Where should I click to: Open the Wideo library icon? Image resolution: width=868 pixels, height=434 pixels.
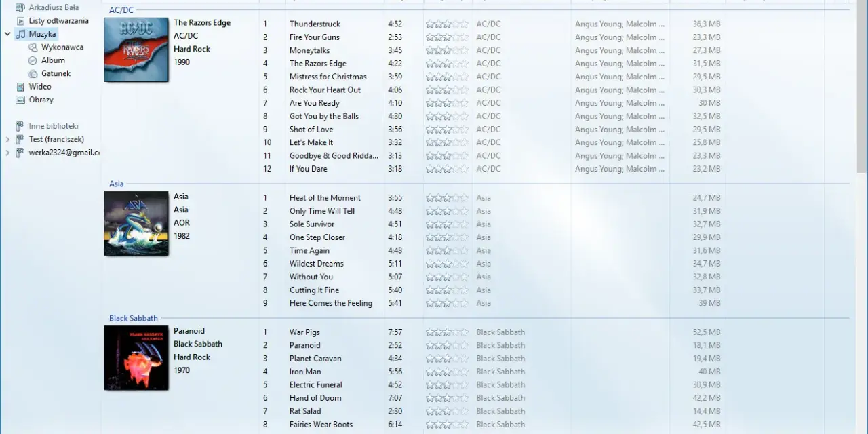tap(21, 87)
